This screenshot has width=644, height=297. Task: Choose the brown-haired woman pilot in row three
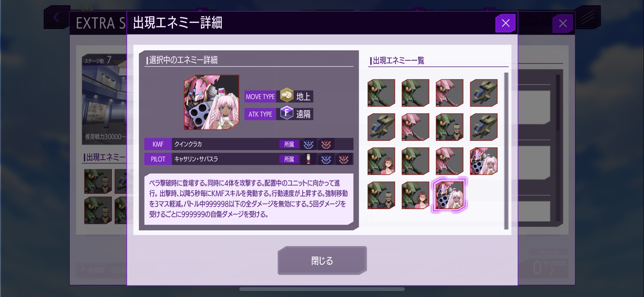pyautogui.click(x=381, y=161)
